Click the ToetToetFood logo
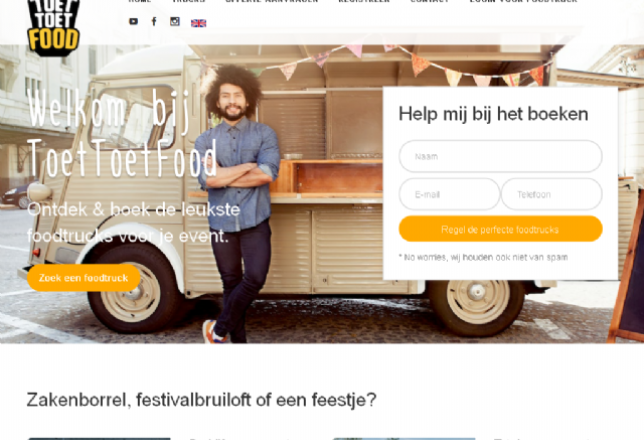This screenshot has width=644, height=440. (53, 28)
